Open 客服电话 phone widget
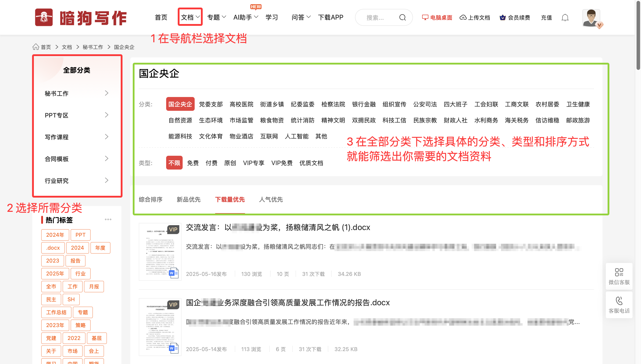The width and height of the screenshot is (641, 364). point(619,305)
